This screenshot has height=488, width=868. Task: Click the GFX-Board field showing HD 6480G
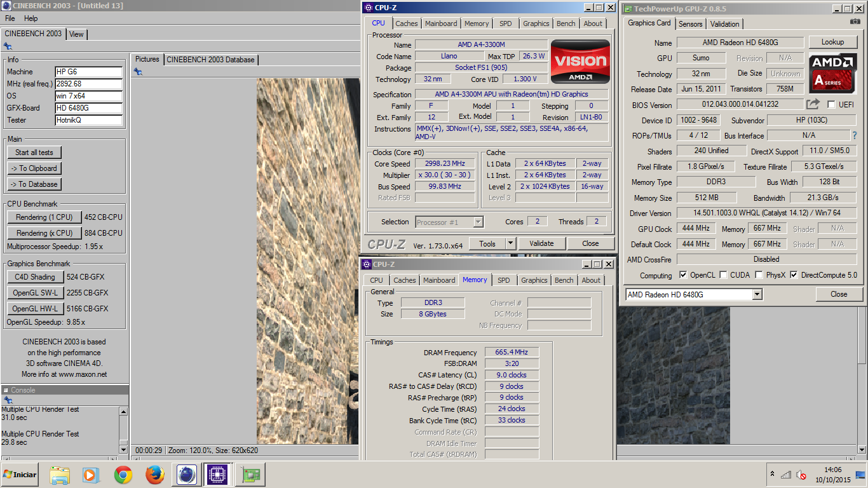[88, 108]
